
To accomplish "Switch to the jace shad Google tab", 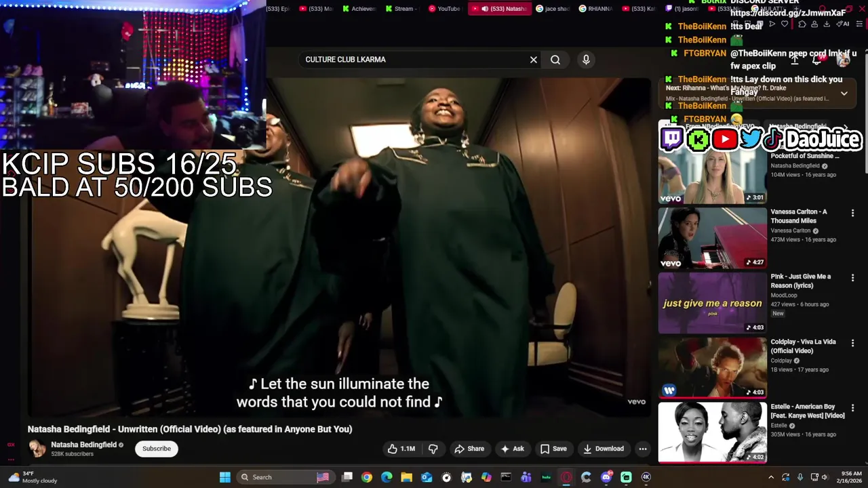I will (553, 9).
